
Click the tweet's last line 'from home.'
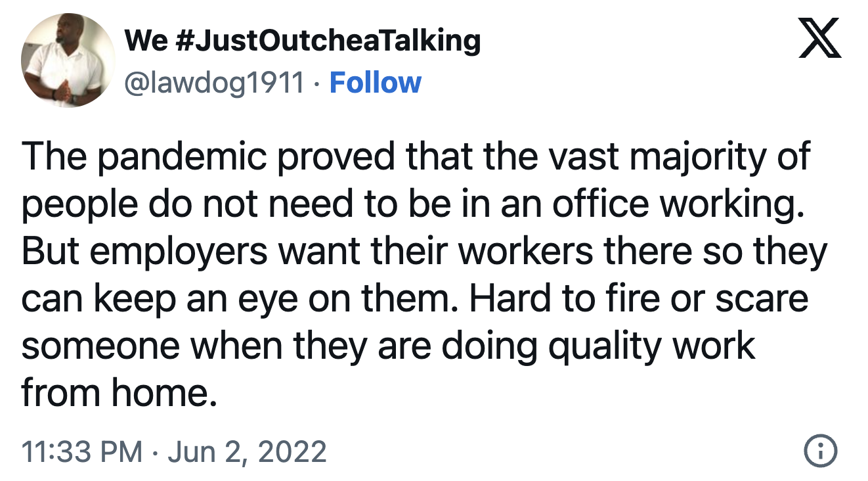coord(118,393)
